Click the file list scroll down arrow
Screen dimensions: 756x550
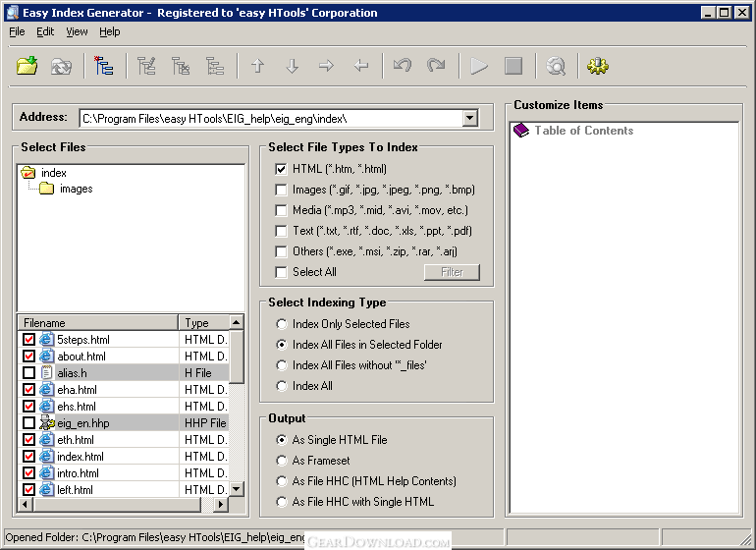pyautogui.click(x=237, y=489)
